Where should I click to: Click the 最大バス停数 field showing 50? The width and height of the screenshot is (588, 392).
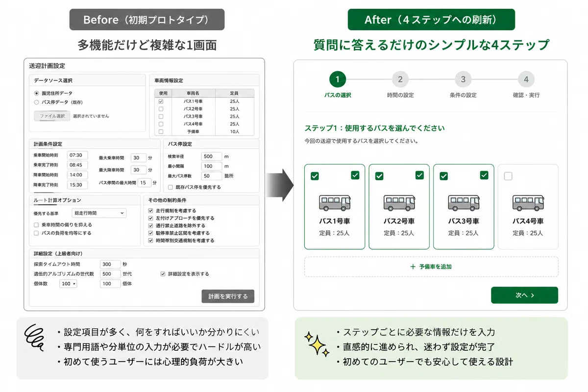(212, 175)
